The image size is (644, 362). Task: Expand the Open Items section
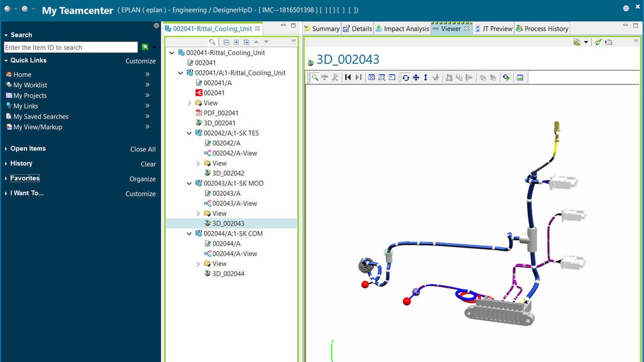[6, 149]
